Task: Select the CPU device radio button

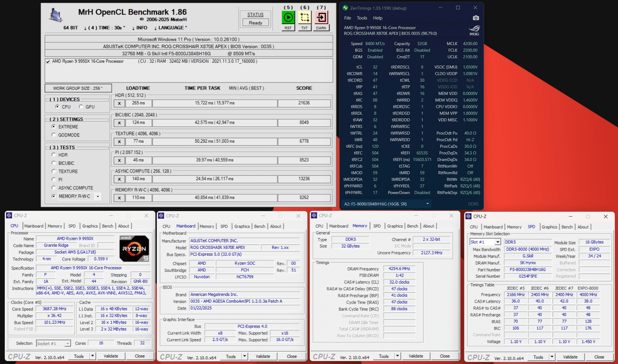Action: point(57,107)
